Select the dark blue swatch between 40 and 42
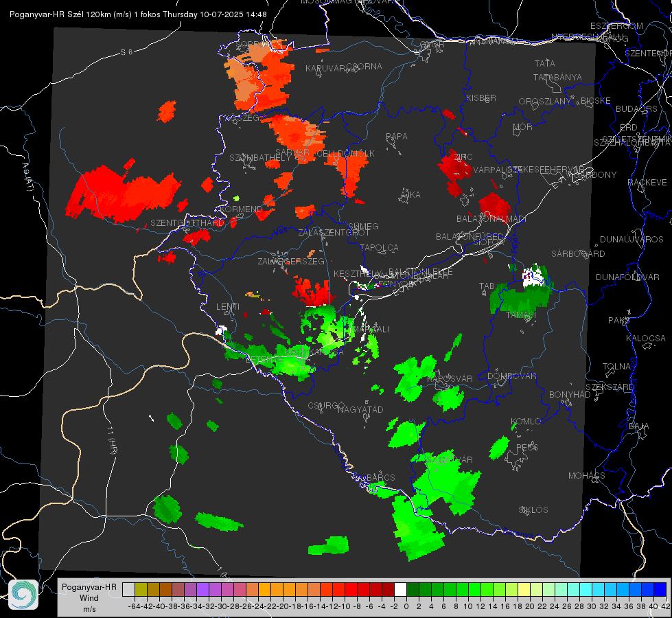This screenshot has height=618, width=672. click(660, 589)
